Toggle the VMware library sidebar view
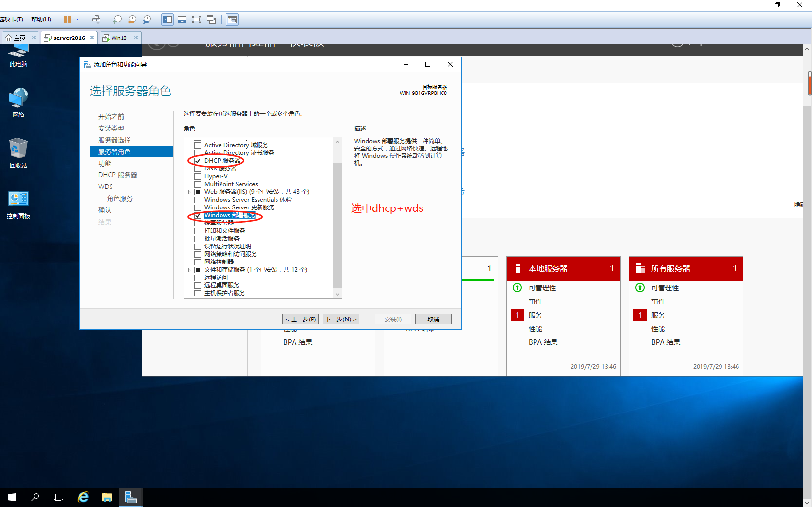The image size is (812, 507). (167, 19)
